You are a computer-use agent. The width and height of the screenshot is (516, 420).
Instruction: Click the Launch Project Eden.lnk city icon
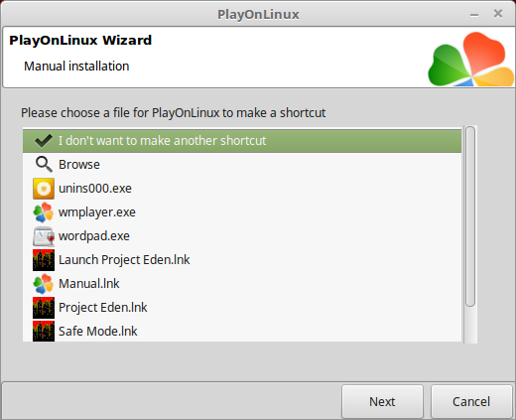tap(44, 260)
